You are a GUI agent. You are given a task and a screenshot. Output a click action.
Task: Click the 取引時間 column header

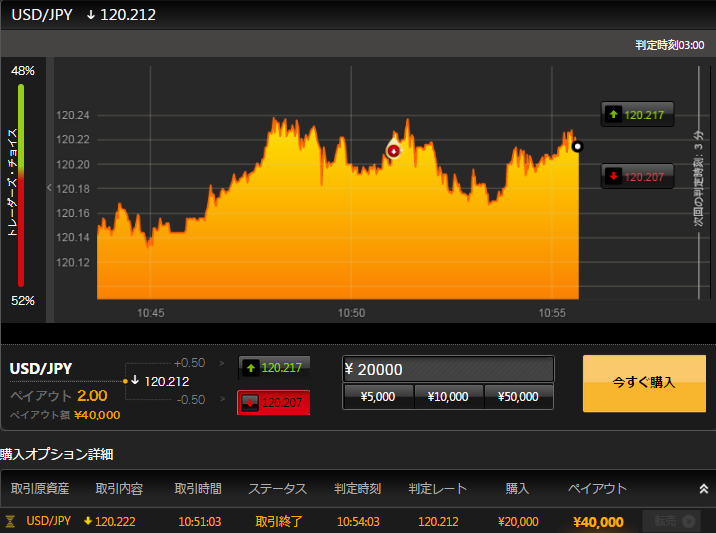pos(198,489)
